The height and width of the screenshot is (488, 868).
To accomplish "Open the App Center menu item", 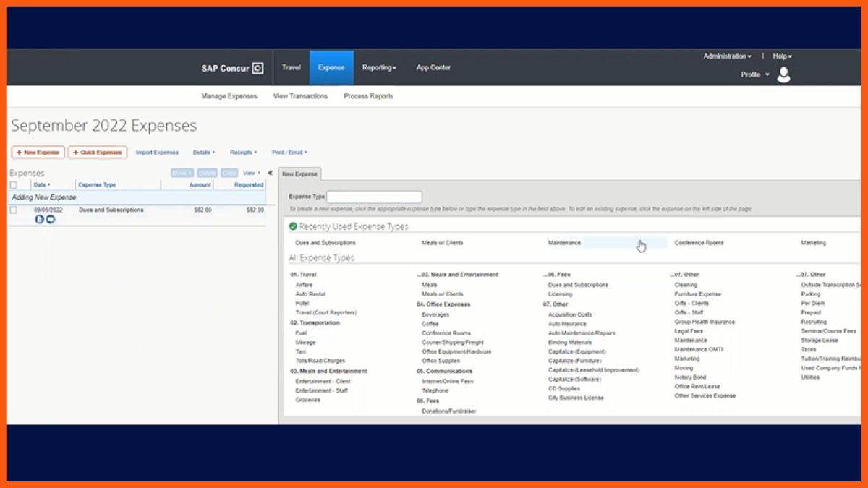I will (x=433, y=67).
